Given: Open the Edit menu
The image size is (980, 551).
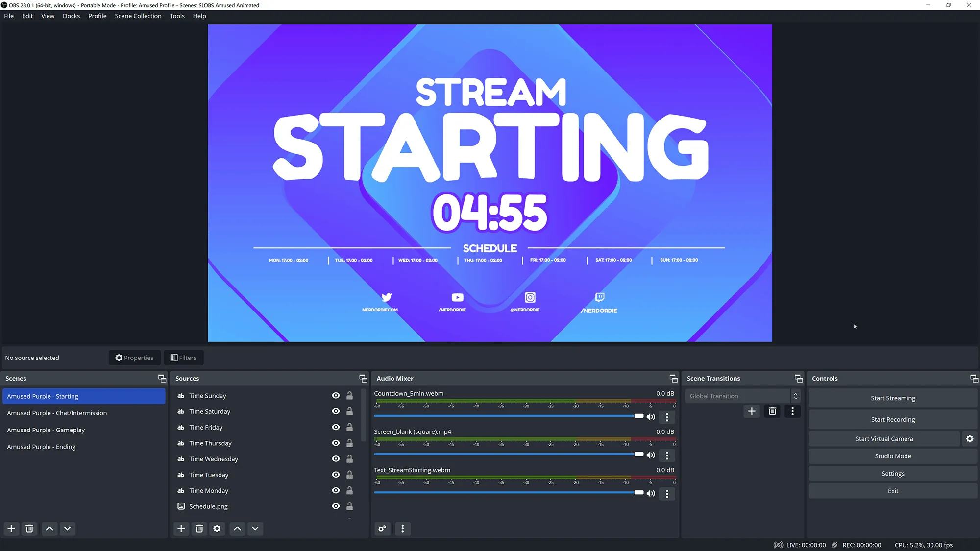Looking at the screenshot, I should click(27, 16).
